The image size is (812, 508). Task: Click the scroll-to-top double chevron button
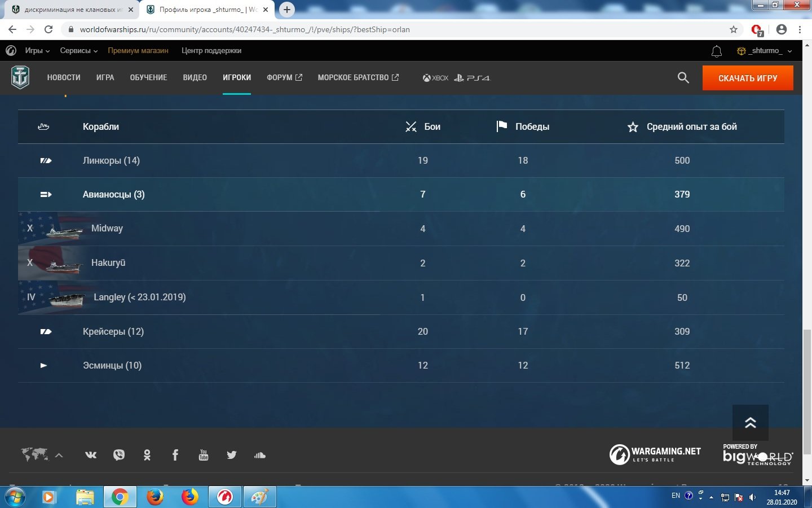point(750,423)
